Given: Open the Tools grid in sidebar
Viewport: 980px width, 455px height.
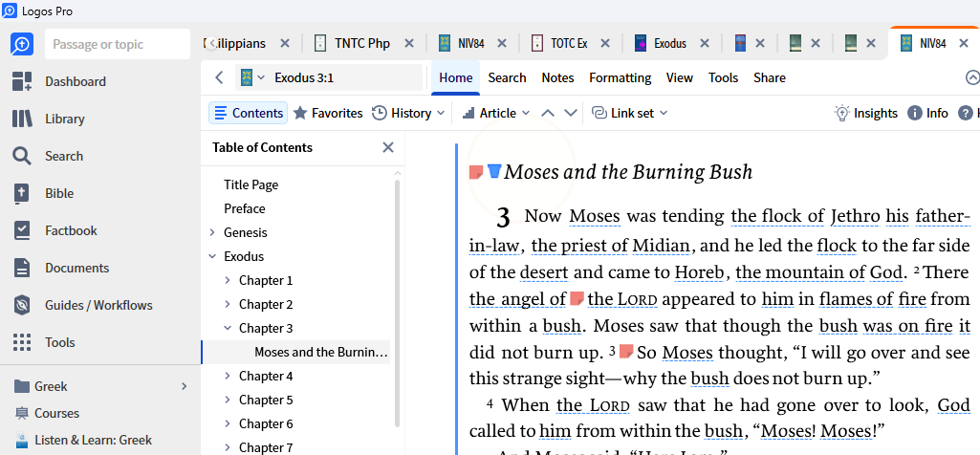Looking at the screenshot, I should pos(43,342).
